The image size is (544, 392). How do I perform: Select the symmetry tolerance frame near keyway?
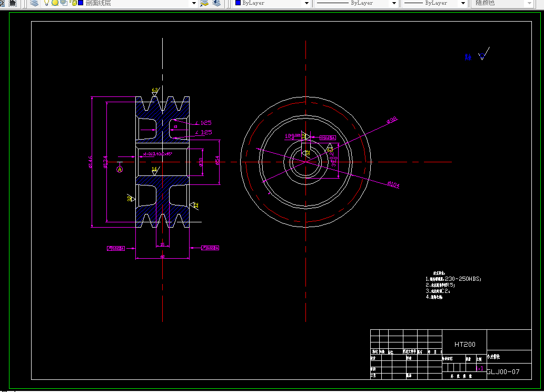328,138
